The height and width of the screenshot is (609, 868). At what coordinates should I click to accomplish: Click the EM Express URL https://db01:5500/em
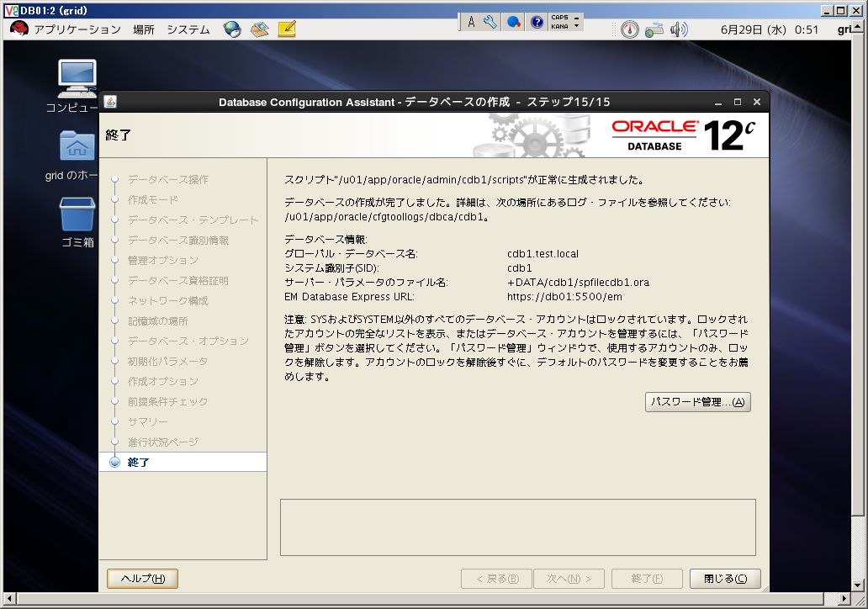click(x=564, y=297)
